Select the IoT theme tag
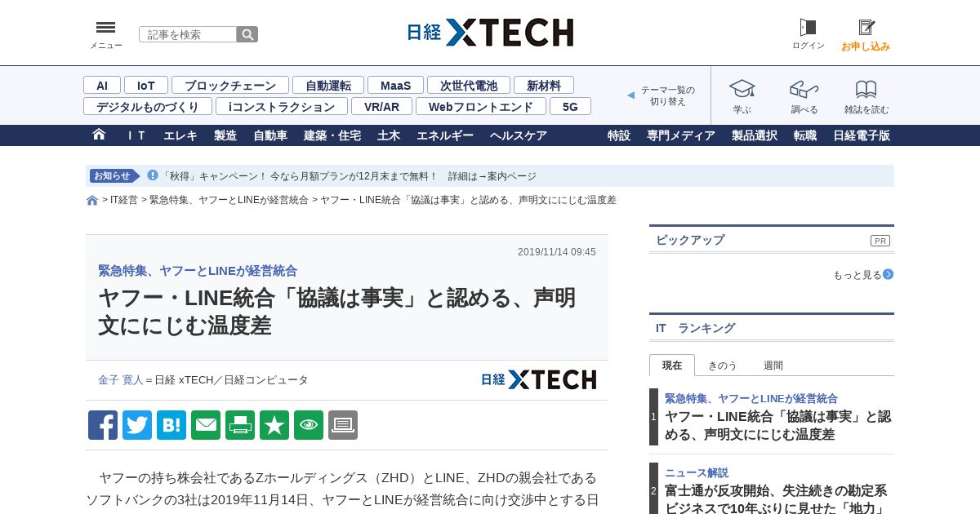 (x=146, y=85)
